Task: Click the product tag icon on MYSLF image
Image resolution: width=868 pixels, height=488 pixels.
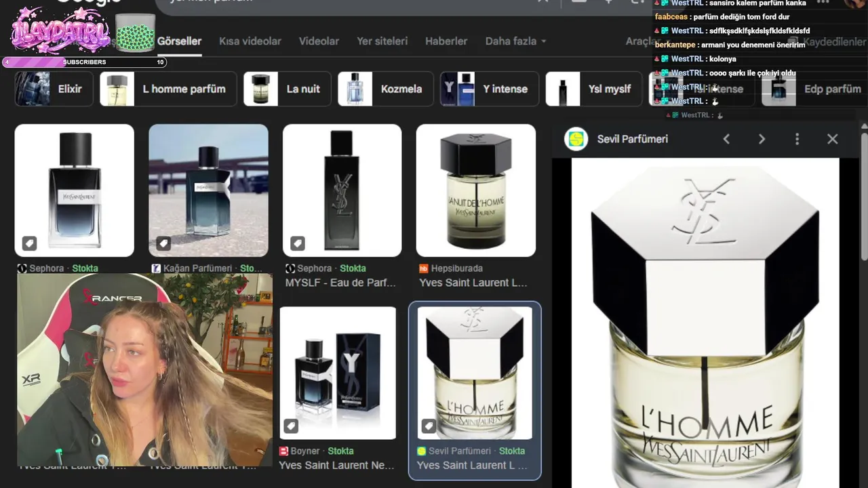Action: [x=297, y=243]
